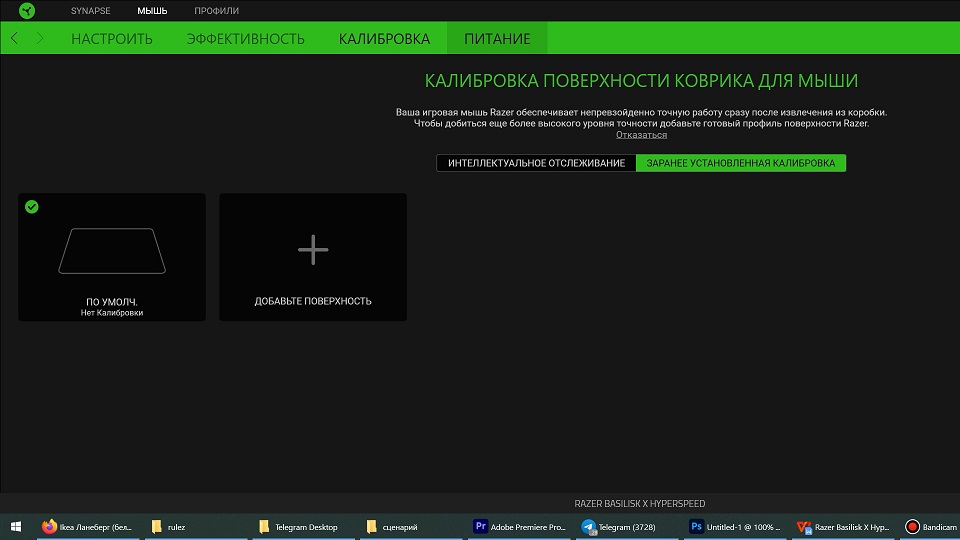
Task: Select ИНТЕЛЛЕКТУАЛЬНОЕ ОТСЛЕЖИВАНИЕ mode
Action: click(x=536, y=163)
